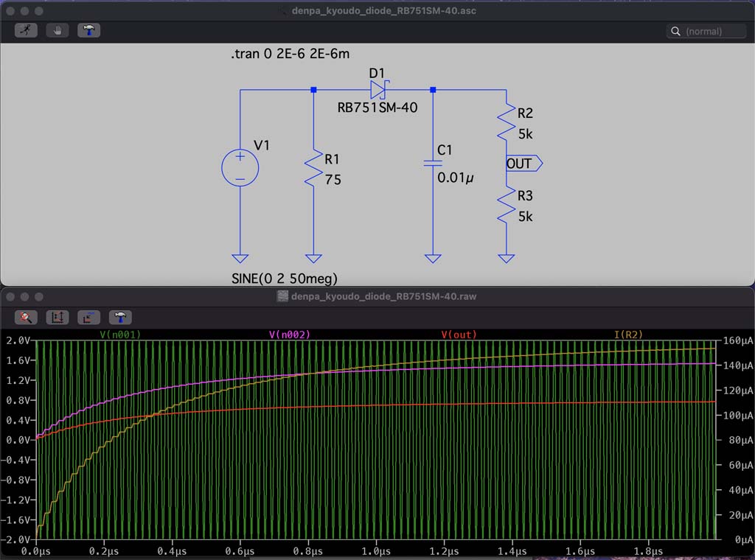
Task: Click the add traces icon in waveform toolbar
Action: (x=88, y=317)
